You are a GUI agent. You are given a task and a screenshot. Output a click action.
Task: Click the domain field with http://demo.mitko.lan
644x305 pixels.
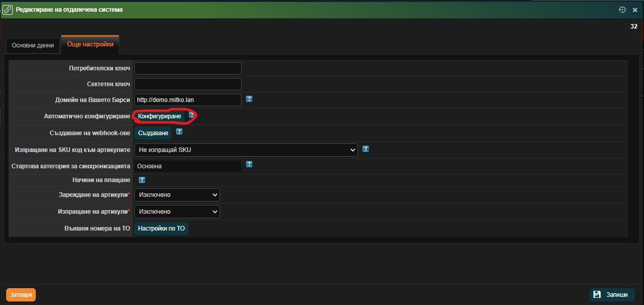coord(188,100)
